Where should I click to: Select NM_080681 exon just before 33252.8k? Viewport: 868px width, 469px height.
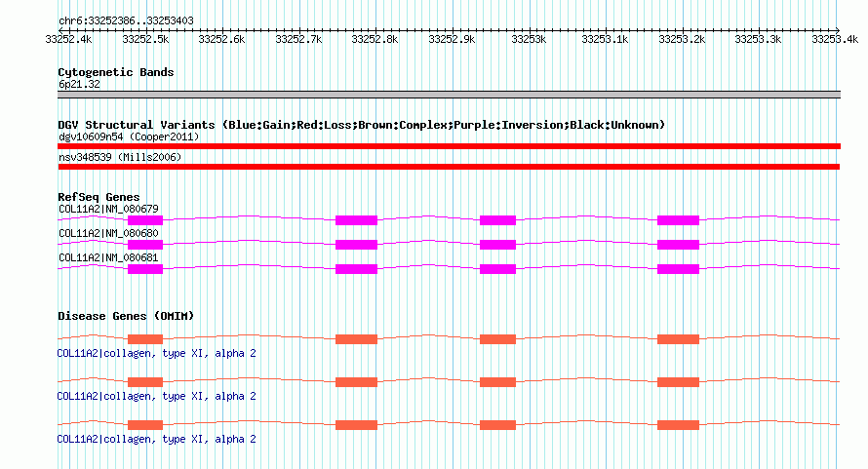pyautogui.click(x=357, y=269)
